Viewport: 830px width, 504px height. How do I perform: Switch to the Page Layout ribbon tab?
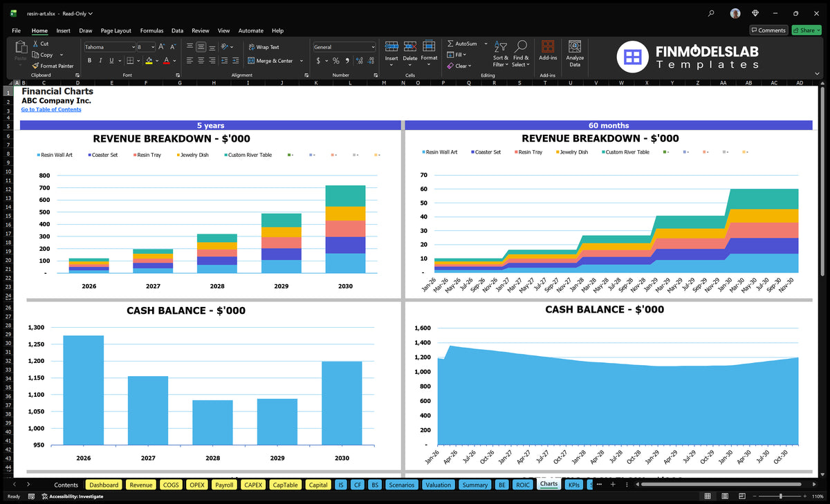tap(116, 30)
